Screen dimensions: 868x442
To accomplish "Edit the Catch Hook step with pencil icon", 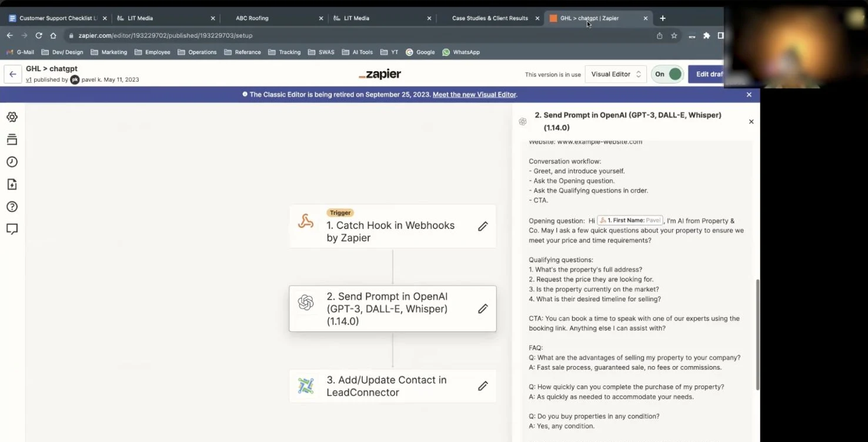I will 483,227.
